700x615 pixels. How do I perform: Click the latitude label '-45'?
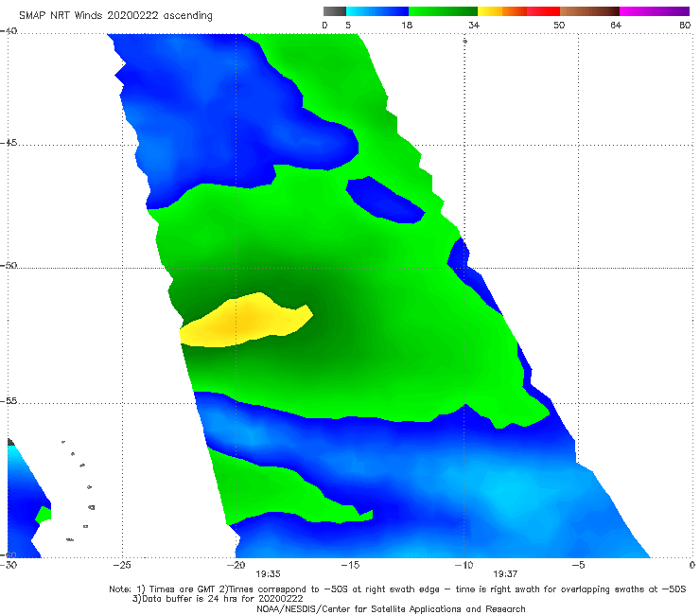(x=9, y=143)
